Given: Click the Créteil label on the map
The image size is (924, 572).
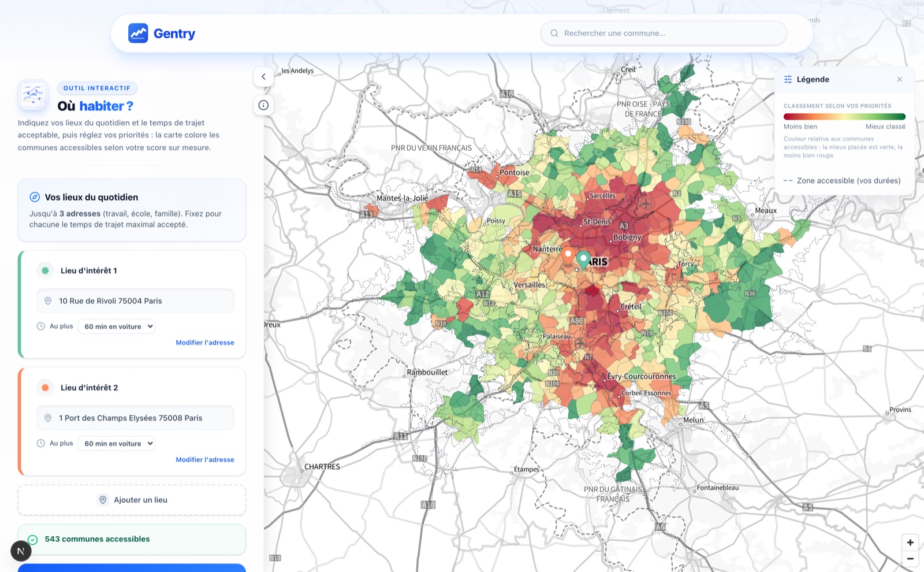Looking at the screenshot, I should [631, 307].
